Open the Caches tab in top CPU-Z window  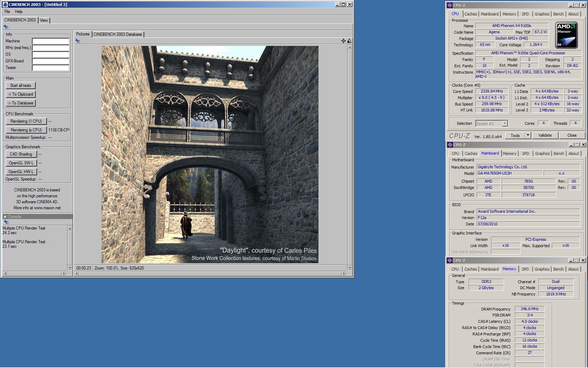pos(470,14)
